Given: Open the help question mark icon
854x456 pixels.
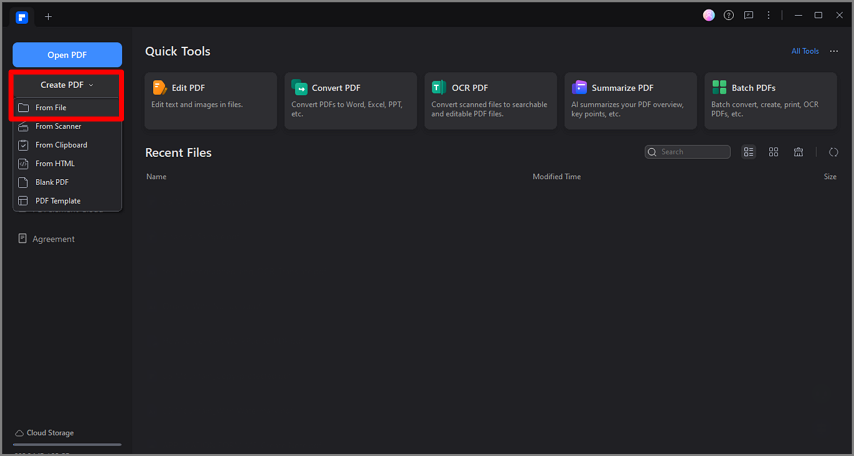Looking at the screenshot, I should pos(729,15).
